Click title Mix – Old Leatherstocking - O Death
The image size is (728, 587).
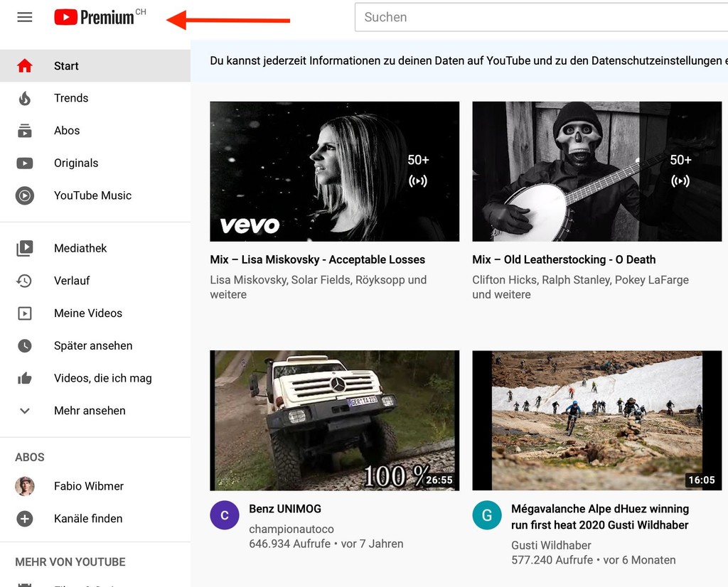pos(564,260)
